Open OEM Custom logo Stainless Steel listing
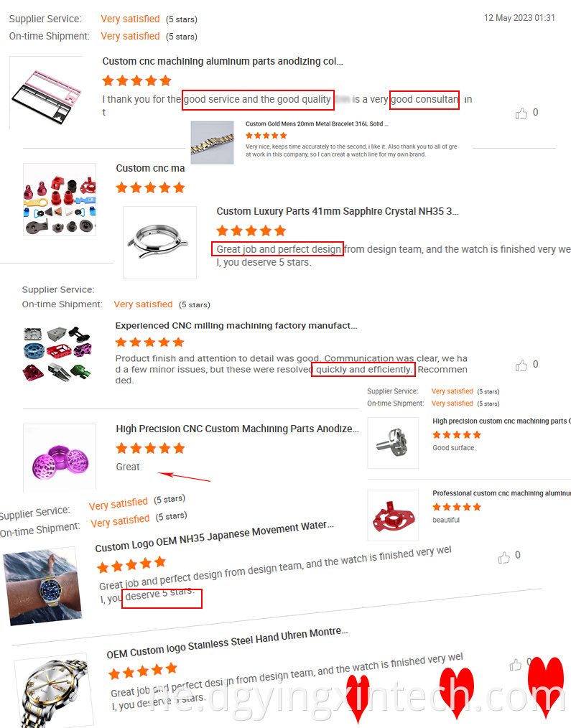The image size is (571, 728). [x=227, y=643]
